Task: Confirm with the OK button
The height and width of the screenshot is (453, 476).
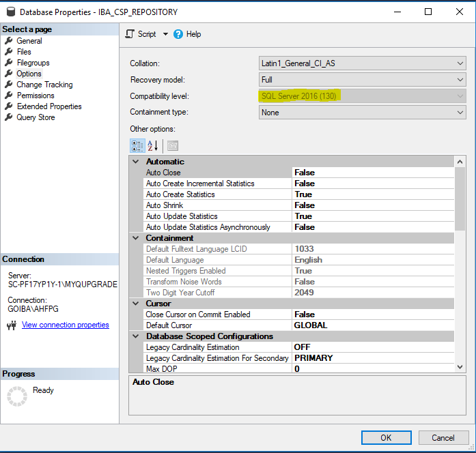Action: coord(386,437)
